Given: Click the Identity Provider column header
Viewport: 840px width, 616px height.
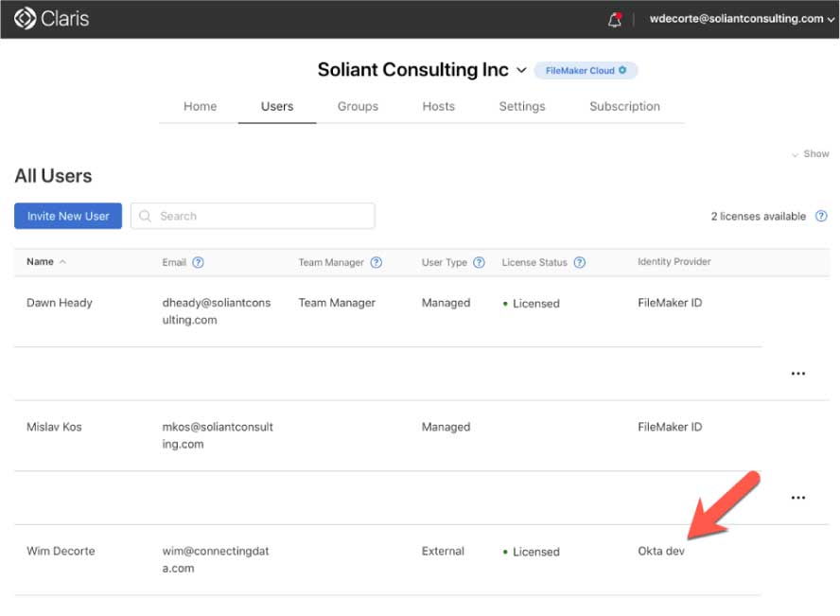Looking at the screenshot, I should coord(674,261).
